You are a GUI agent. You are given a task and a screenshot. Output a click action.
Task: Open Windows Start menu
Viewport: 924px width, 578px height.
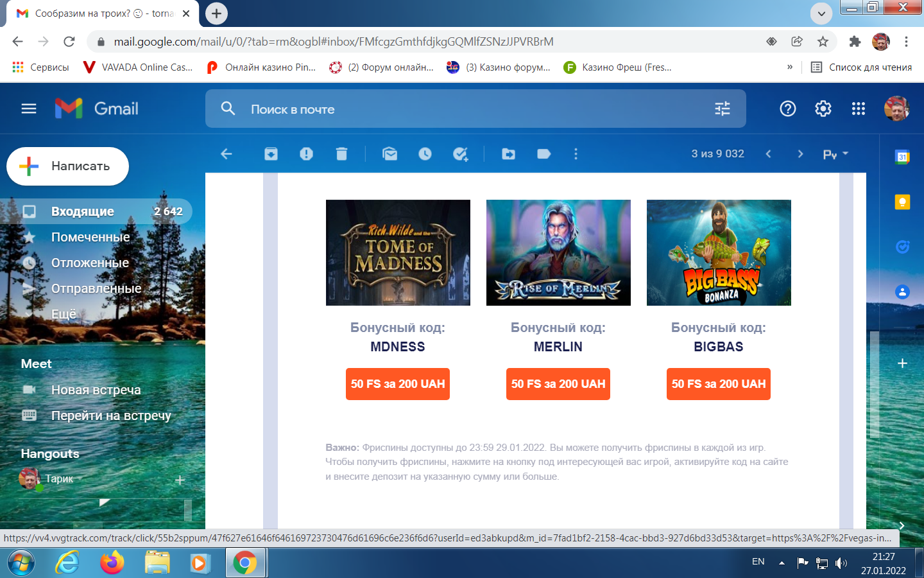click(x=21, y=563)
